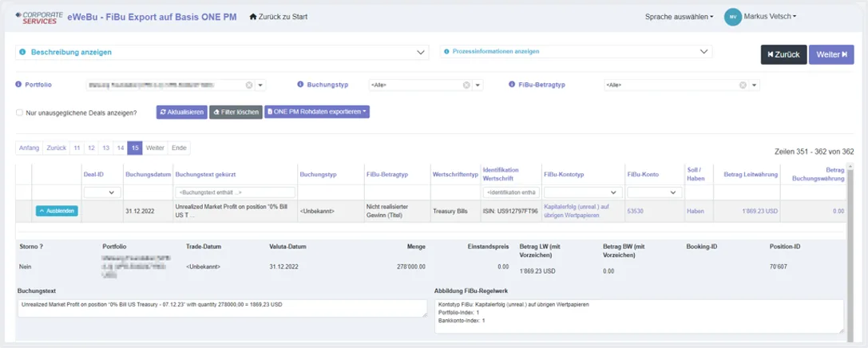868x348 pixels.
Task: Click info icon beside Prozessinformationen anzeigen
Action: coord(446,52)
